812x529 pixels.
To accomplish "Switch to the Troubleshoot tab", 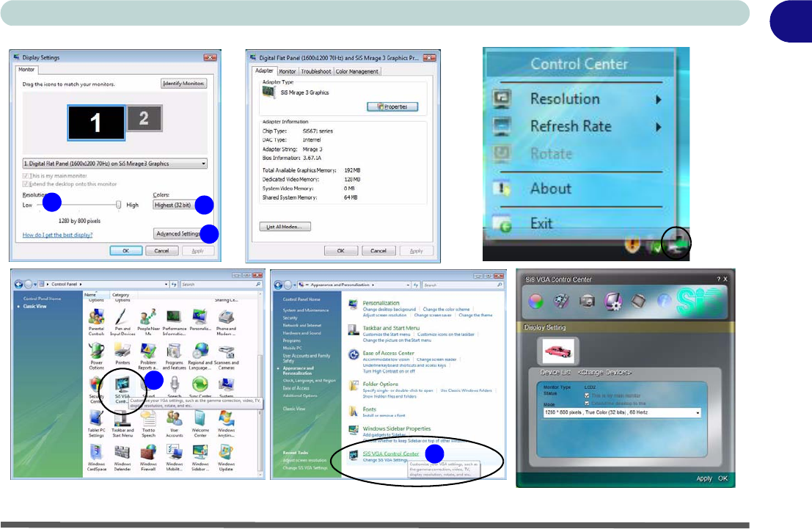I will point(316,71).
